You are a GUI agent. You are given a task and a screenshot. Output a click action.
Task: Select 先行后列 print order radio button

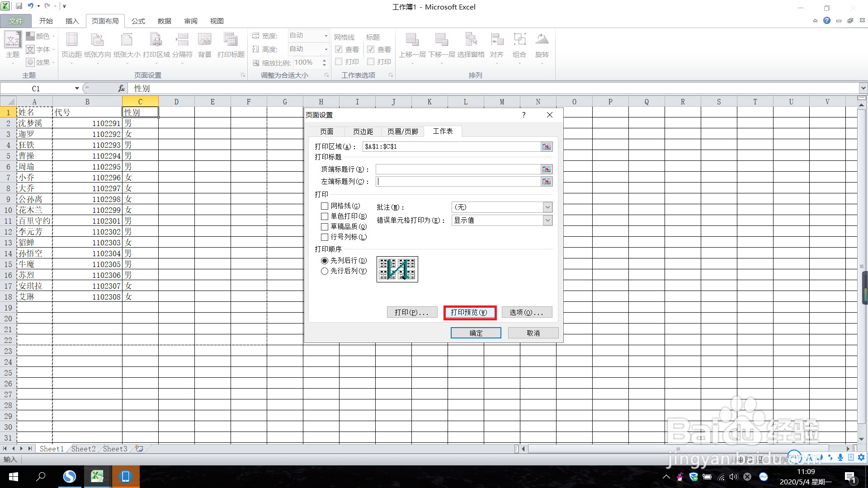click(325, 271)
